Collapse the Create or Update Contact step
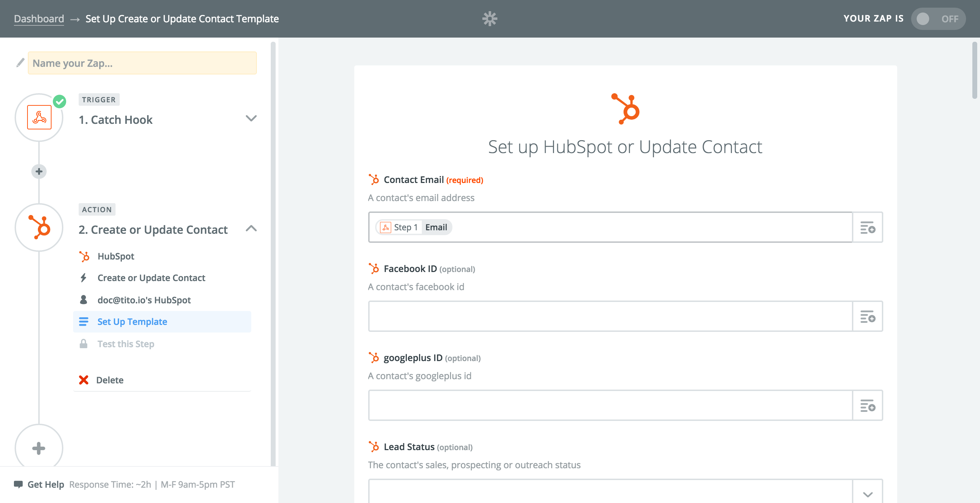980x503 pixels. pyautogui.click(x=251, y=229)
